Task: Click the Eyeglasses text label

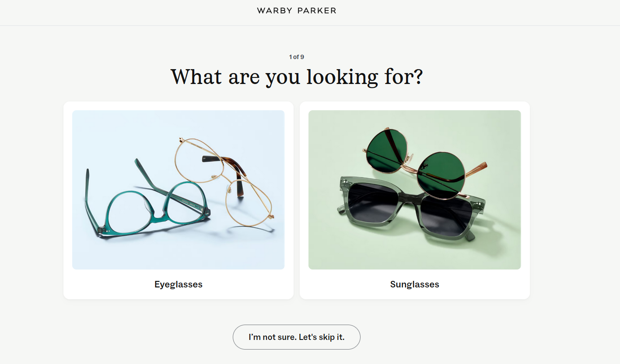Action: [x=179, y=284]
